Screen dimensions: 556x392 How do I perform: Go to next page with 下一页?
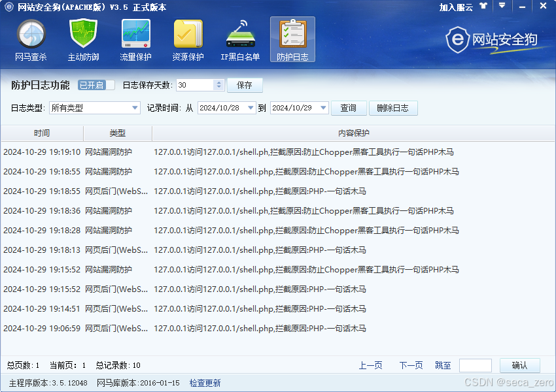point(411,365)
